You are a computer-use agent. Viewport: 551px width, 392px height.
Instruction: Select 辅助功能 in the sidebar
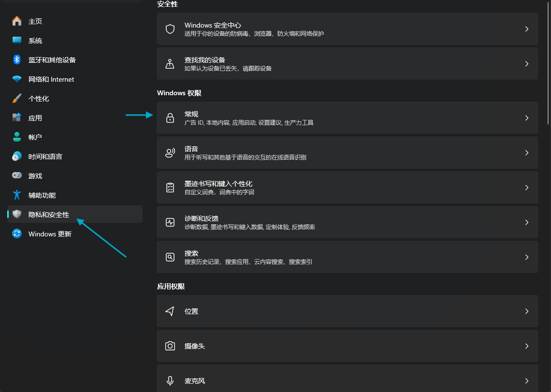(42, 195)
